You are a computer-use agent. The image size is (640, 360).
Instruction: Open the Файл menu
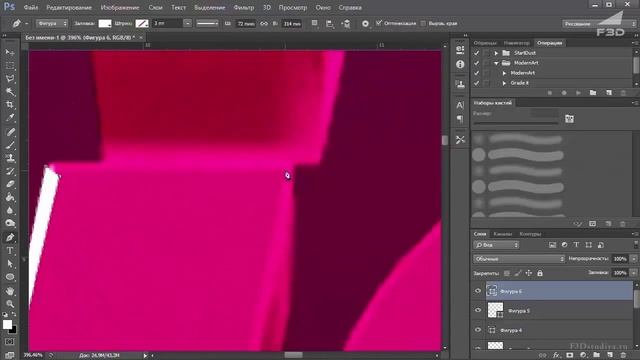pos(31,7)
